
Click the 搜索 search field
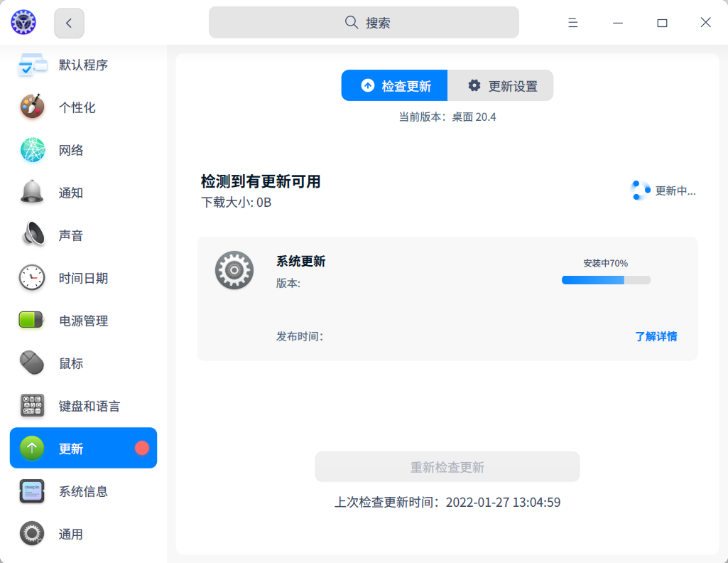tap(364, 22)
